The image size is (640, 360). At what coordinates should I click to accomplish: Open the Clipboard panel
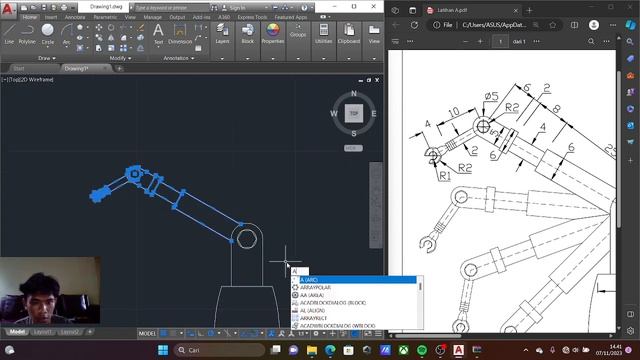pos(349,34)
